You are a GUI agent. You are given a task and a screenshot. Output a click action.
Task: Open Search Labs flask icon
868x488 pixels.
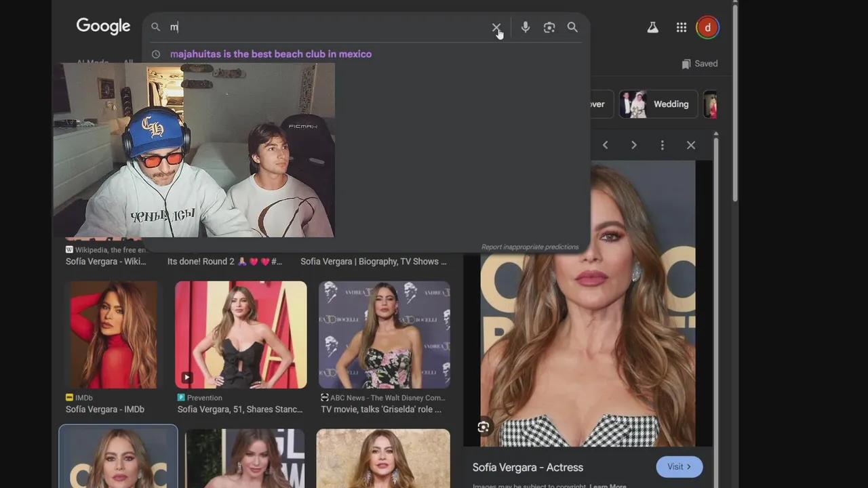[652, 27]
